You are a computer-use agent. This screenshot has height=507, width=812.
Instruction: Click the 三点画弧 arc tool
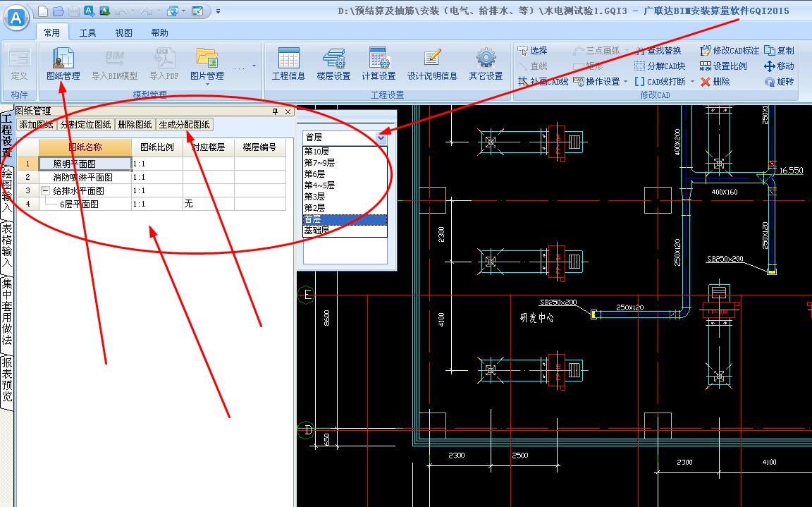tap(596, 50)
